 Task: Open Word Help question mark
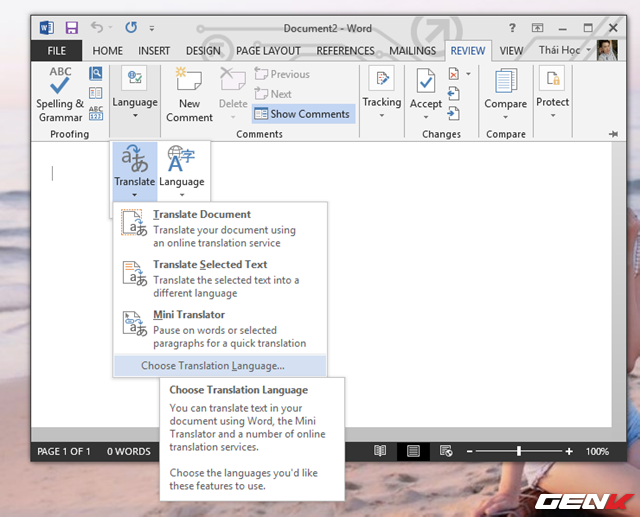(x=512, y=28)
